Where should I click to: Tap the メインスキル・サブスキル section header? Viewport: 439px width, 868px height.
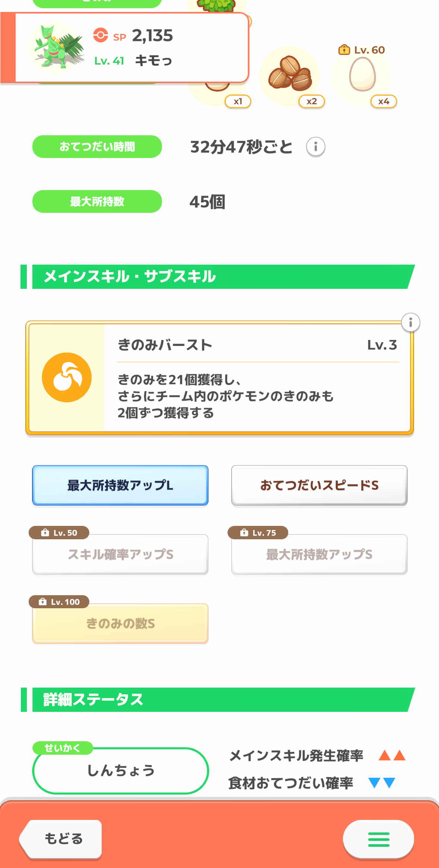[x=220, y=277]
